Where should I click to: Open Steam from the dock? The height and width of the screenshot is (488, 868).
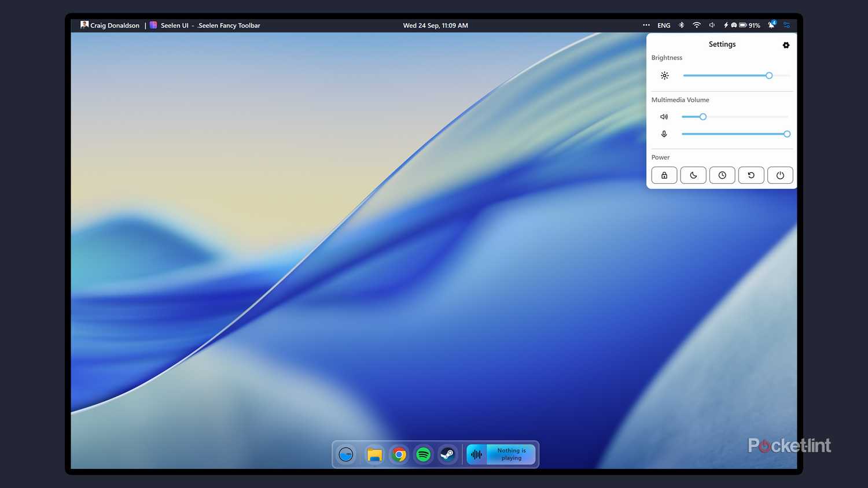pos(447,454)
